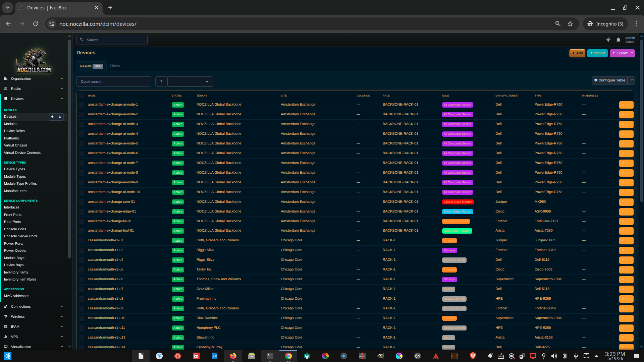Click the Global Core Router role badge
The width and height of the screenshot is (644, 362).
[x=458, y=202]
